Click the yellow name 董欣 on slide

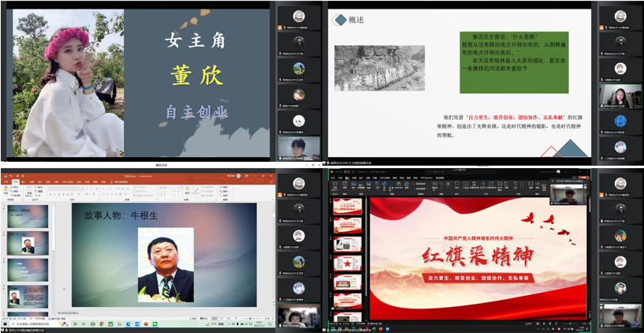pyautogui.click(x=196, y=74)
